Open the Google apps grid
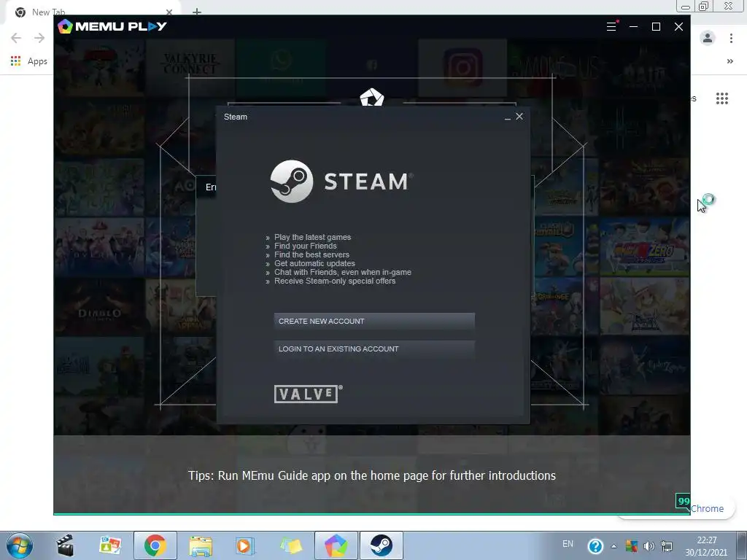Screen dimensions: 747x560 click(722, 98)
